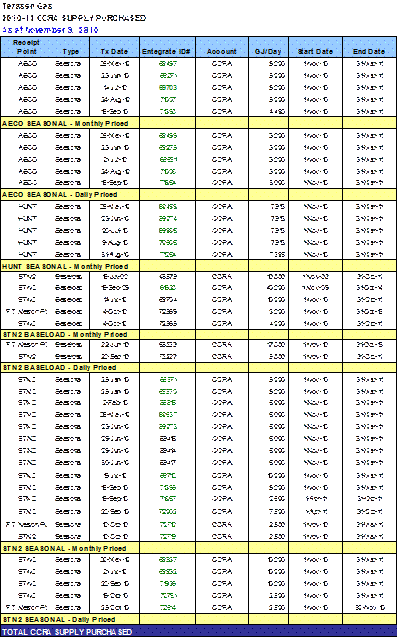Click the AECO SEASONAL - Monthly Priced row
The width and height of the screenshot is (397, 637).
198,123
